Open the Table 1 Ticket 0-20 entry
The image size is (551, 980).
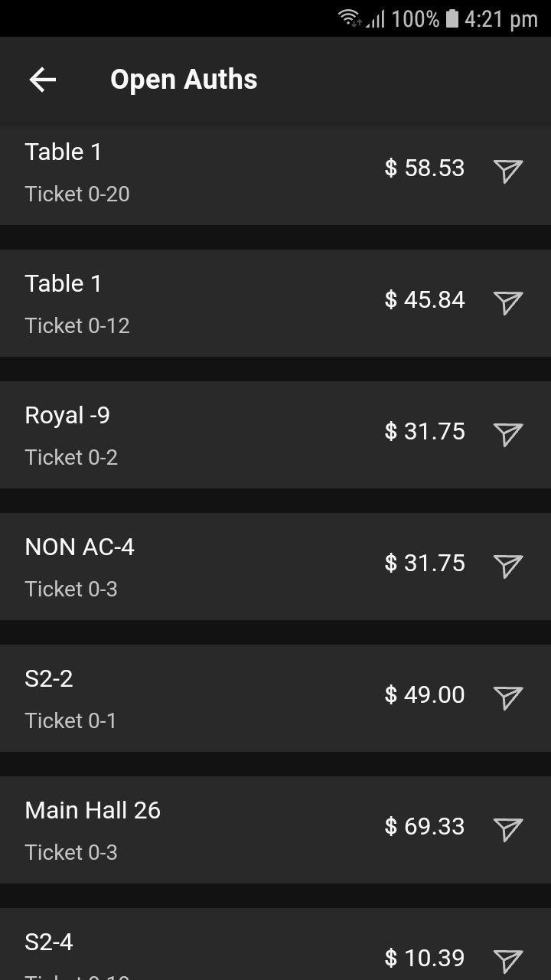191,172
